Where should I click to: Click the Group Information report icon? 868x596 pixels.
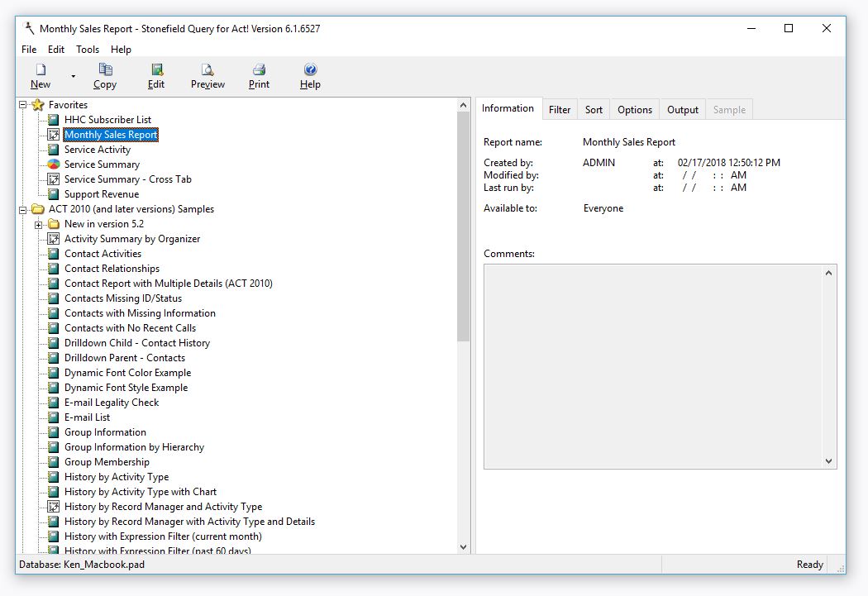(x=53, y=433)
